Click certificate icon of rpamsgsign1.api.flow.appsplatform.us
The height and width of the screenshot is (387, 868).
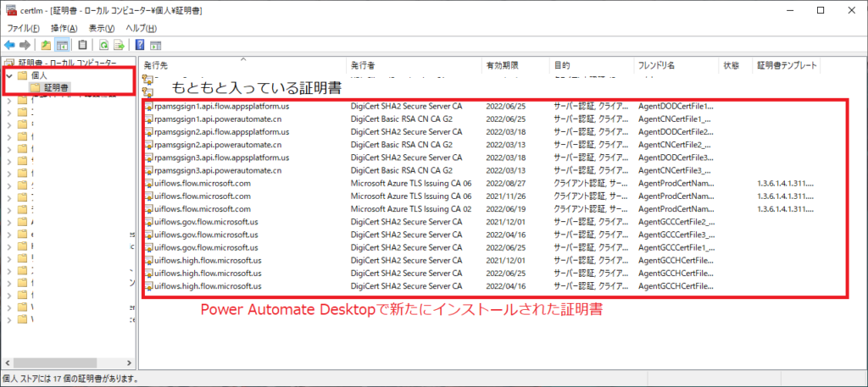[148, 106]
